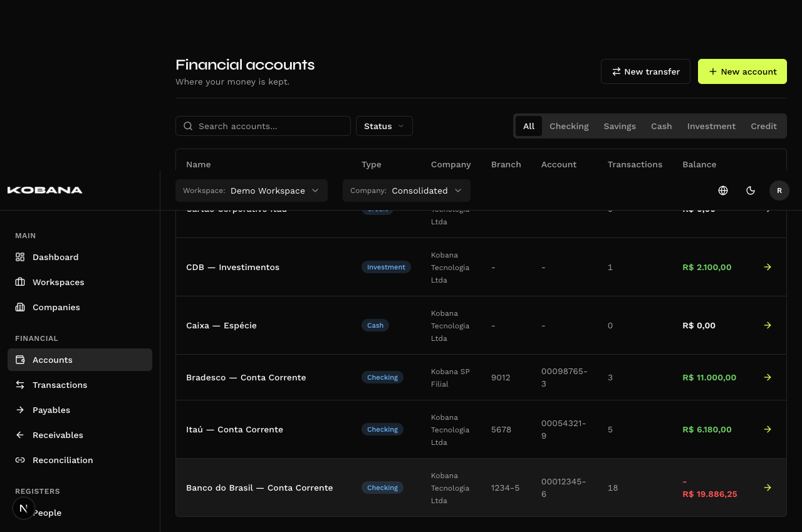Screen dimensions: 802x532
Task: Click the Balance column header
Action: [x=699, y=164]
